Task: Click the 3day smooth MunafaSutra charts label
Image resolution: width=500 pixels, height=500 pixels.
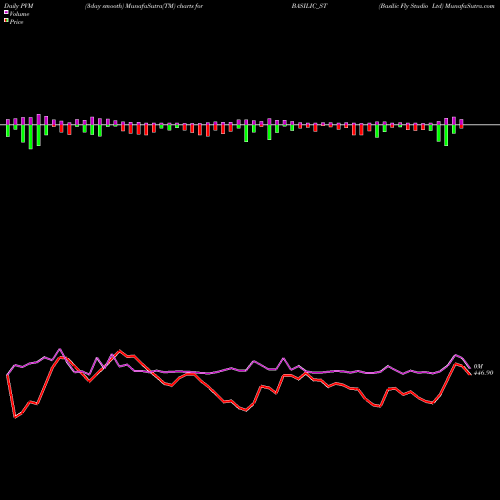Action: click(x=144, y=6)
